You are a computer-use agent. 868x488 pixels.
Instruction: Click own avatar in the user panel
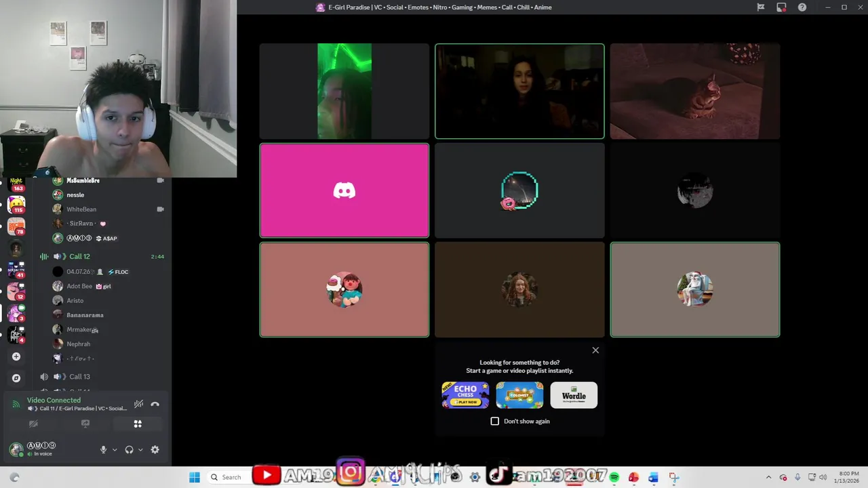point(16,449)
